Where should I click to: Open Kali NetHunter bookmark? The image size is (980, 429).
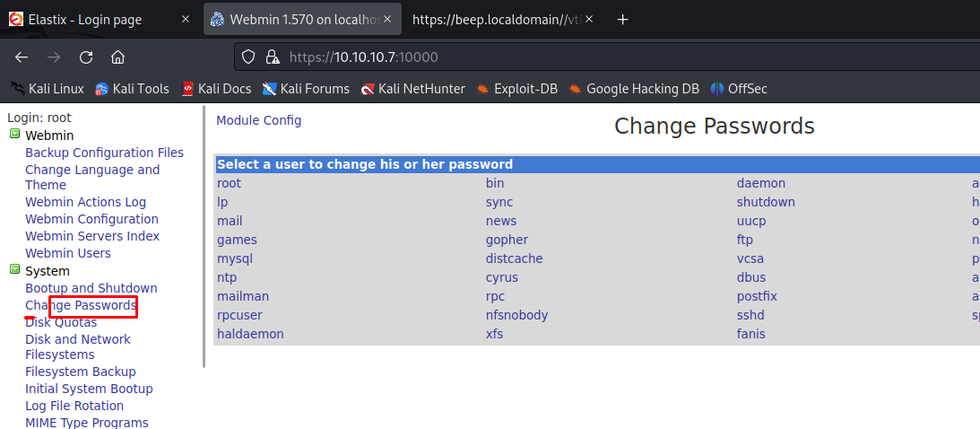pos(413,89)
